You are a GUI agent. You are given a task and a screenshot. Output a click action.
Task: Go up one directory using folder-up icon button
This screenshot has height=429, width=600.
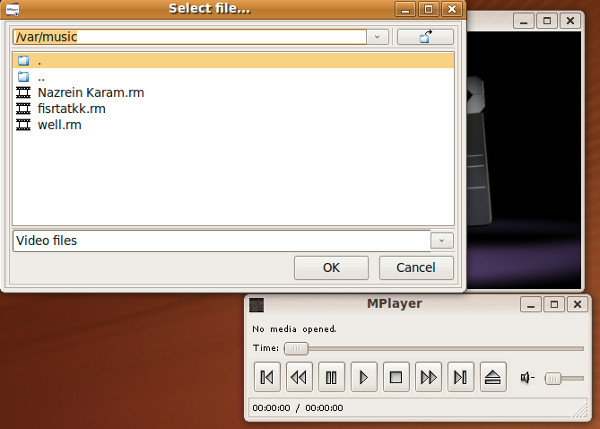pyautogui.click(x=425, y=37)
